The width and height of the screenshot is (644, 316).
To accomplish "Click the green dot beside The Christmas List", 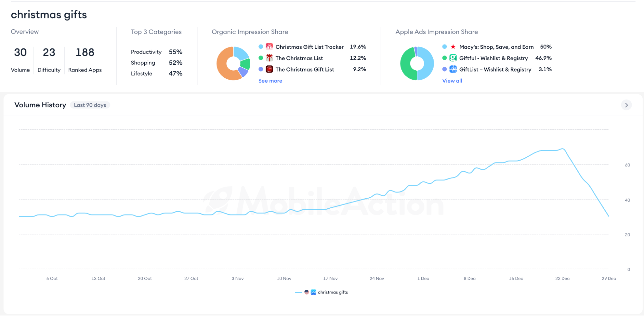I will [x=261, y=58].
